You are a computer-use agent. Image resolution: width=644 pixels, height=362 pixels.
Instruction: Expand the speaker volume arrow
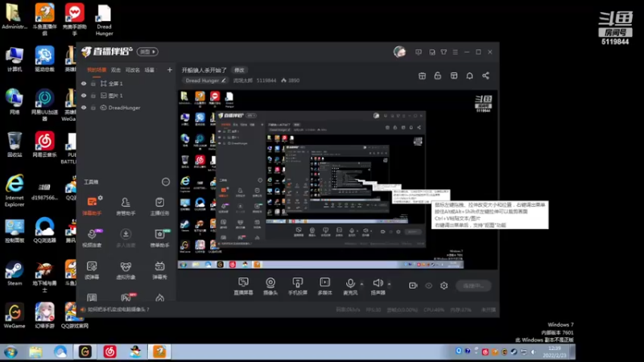pos(389,284)
